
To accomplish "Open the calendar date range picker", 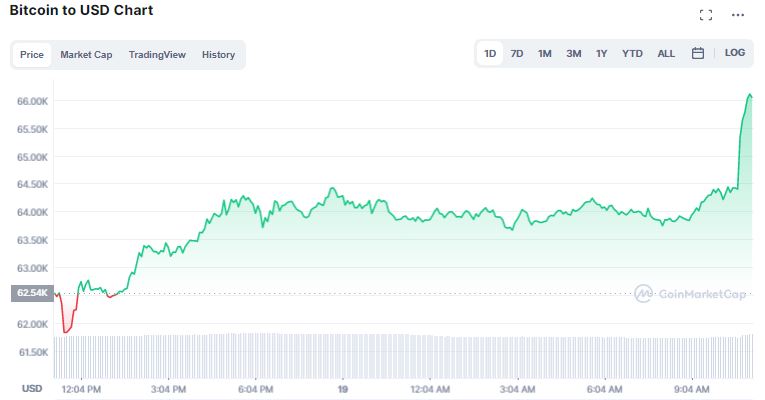I will click(x=698, y=53).
